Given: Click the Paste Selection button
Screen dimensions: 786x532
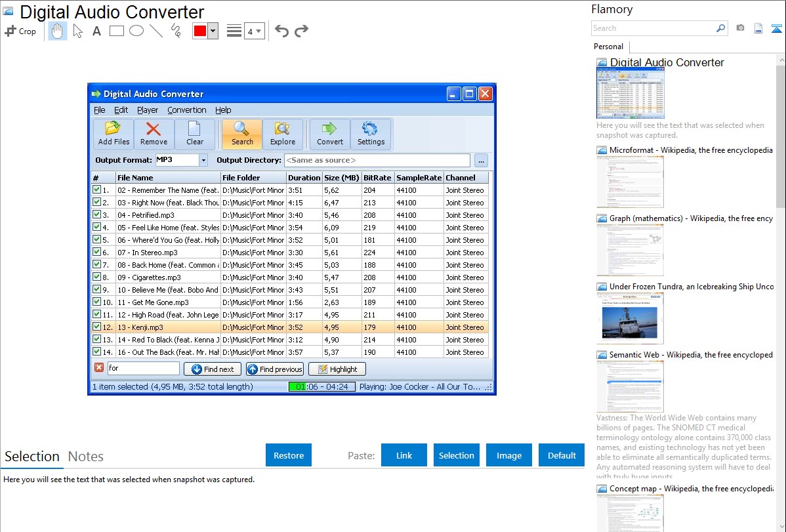Looking at the screenshot, I should 456,455.
